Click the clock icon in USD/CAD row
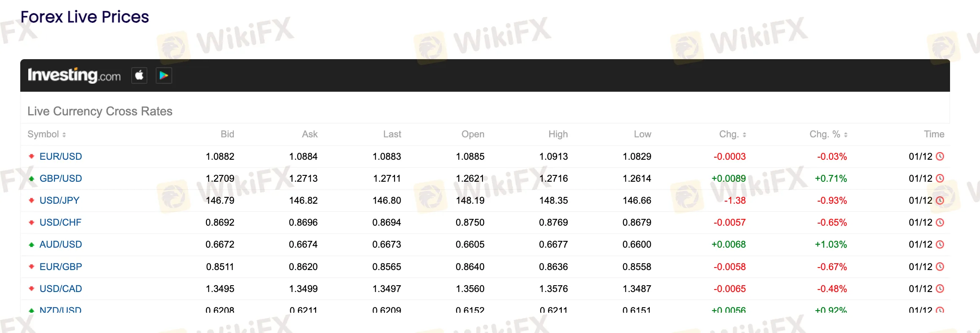980x333 pixels. 940,289
